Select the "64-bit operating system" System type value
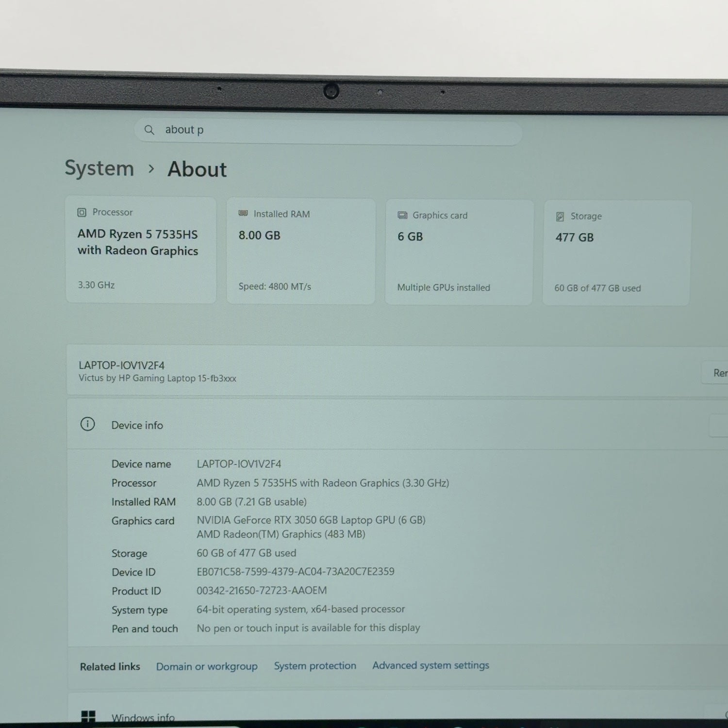Screen dimensions: 728x728 300,609
